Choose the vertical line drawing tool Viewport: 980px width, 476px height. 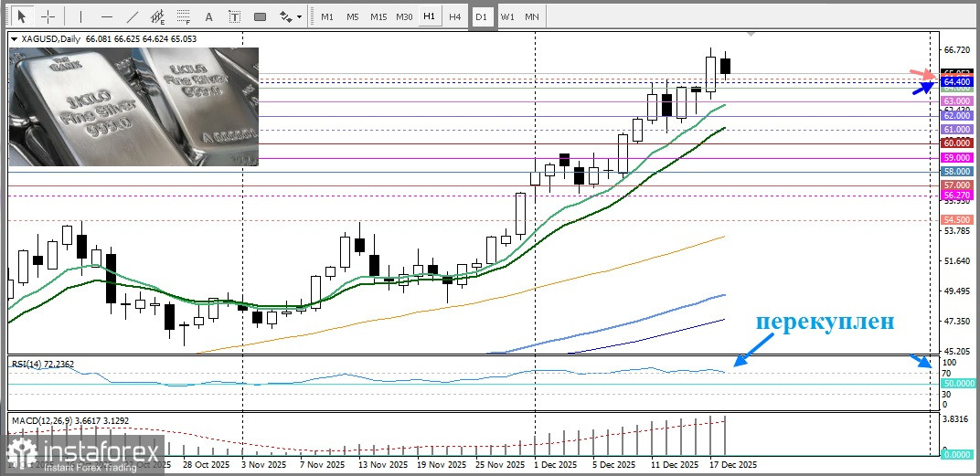(x=80, y=16)
